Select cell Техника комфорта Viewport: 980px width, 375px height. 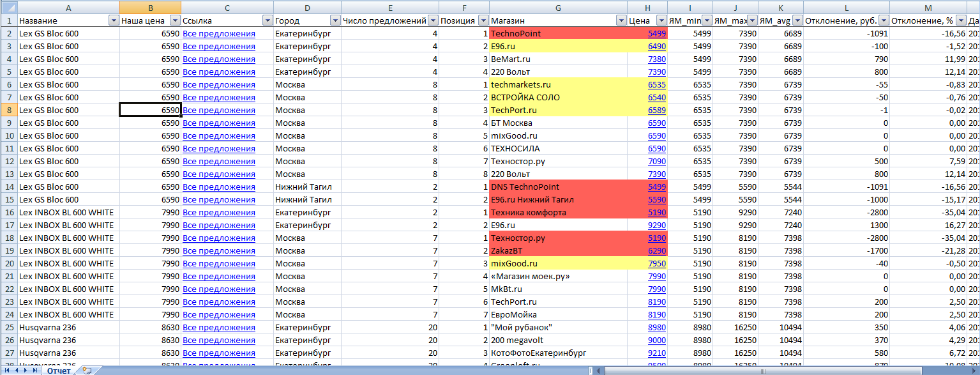tap(559, 212)
